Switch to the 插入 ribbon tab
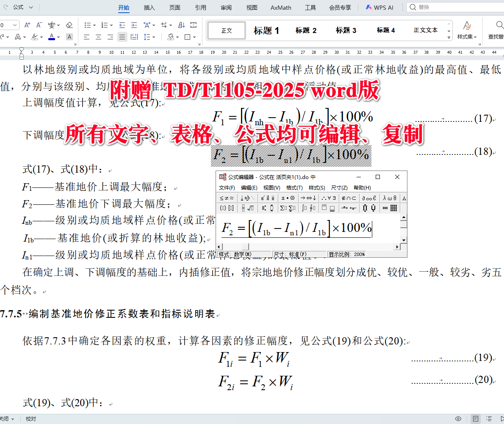Screen dimensions: 504x424 point(149,7)
